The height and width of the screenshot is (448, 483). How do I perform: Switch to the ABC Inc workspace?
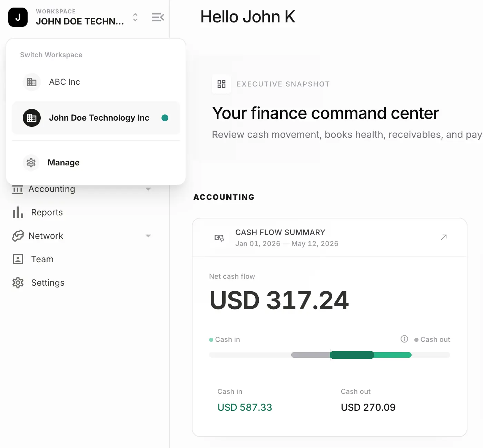[96, 82]
